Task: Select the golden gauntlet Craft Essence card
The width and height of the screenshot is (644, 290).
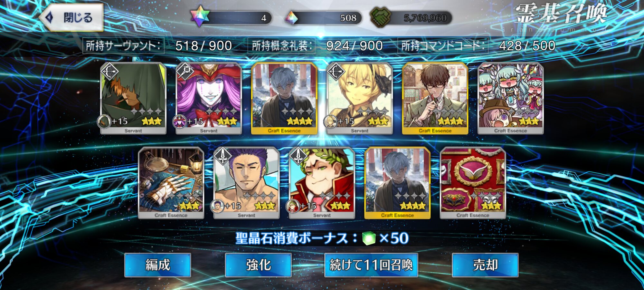Action: click(171, 183)
